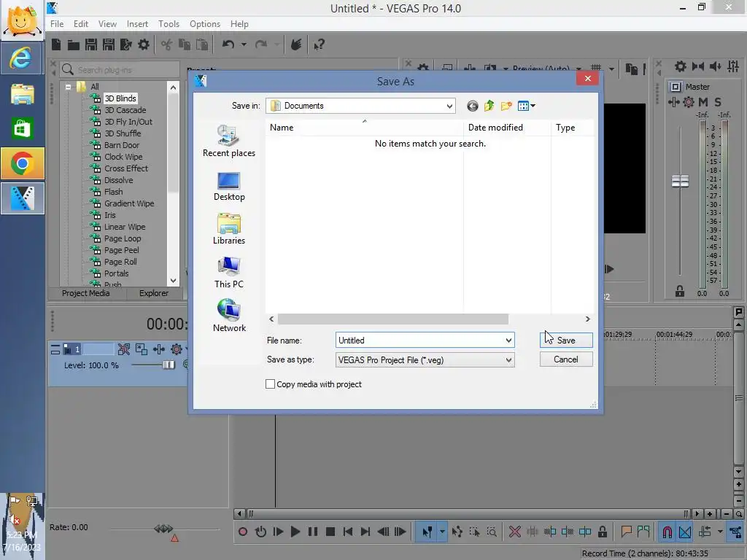Click the Interactive Tutorials hand icon
747x560 pixels.
(x=296, y=44)
